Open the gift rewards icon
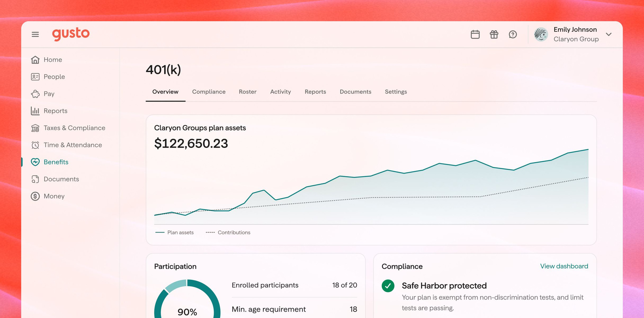Image resolution: width=644 pixels, height=318 pixels. tap(494, 34)
